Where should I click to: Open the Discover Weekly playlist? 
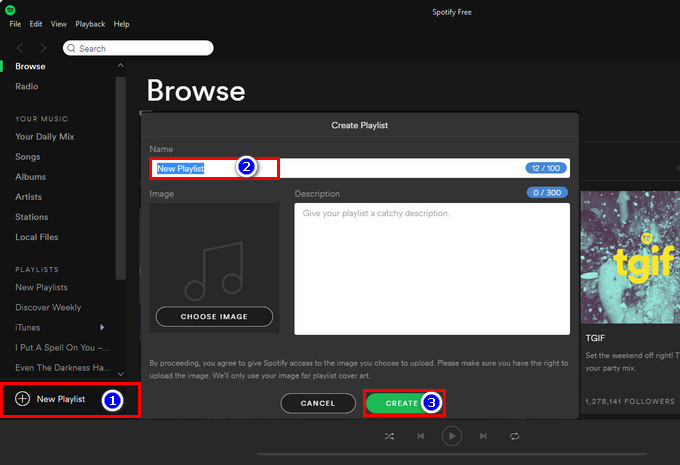(x=48, y=308)
